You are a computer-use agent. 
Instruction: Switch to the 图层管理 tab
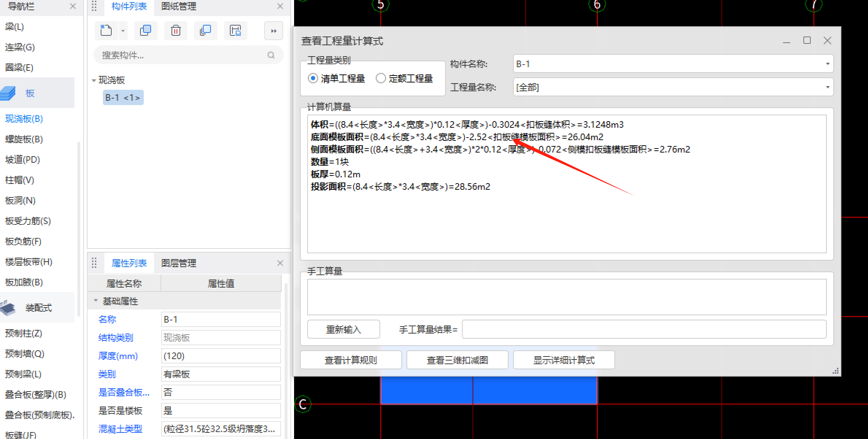[179, 263]
